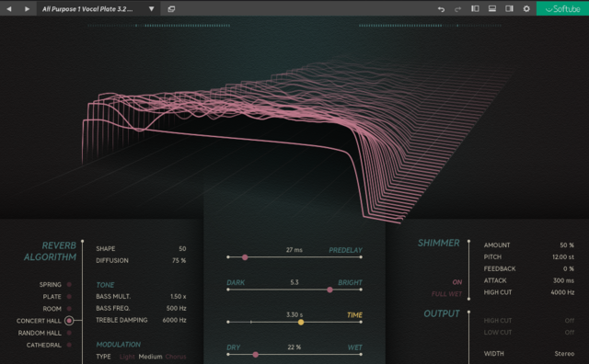The height and width of the screenshot is (364, 589).
Task: Click the Dark/Bright tone slider handle
Action: pos(329,290)
